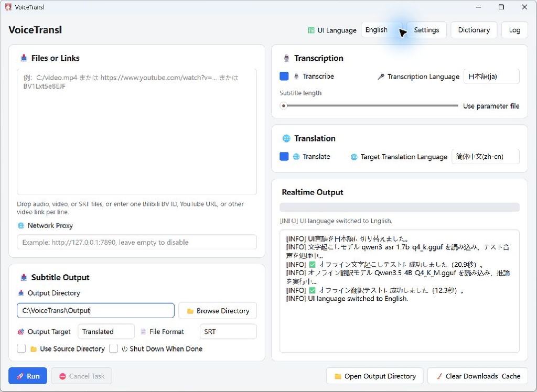Click the Browse Directory button
This screenshot has width=537, height=392.
point(218,311)
